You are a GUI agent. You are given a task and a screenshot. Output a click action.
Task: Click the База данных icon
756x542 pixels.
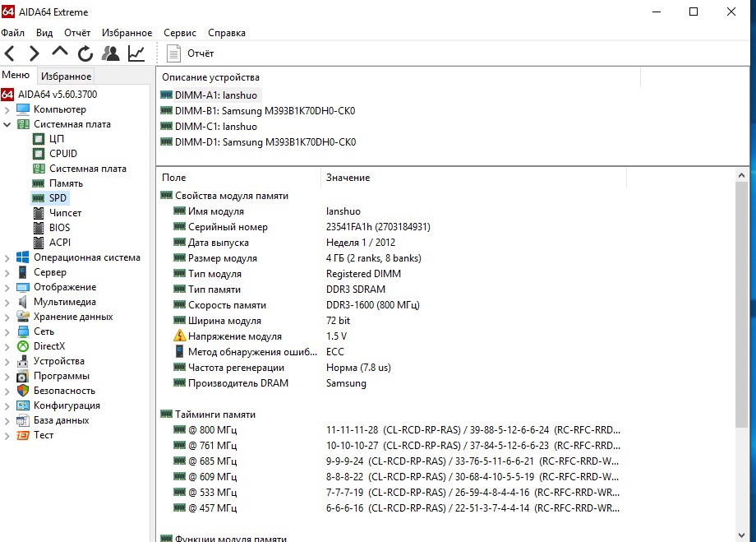click(23, 420)
